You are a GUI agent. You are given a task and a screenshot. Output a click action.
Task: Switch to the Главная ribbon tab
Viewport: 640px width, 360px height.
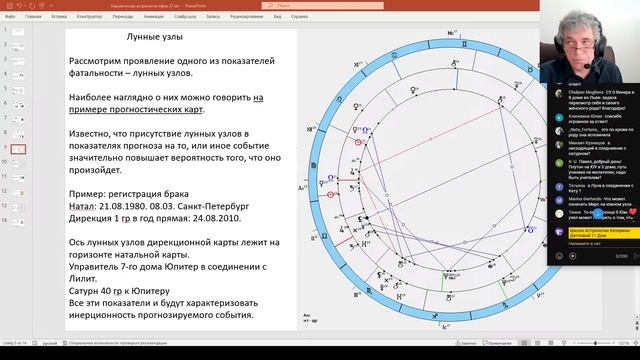pyautogui.click(x=33, y=17)
